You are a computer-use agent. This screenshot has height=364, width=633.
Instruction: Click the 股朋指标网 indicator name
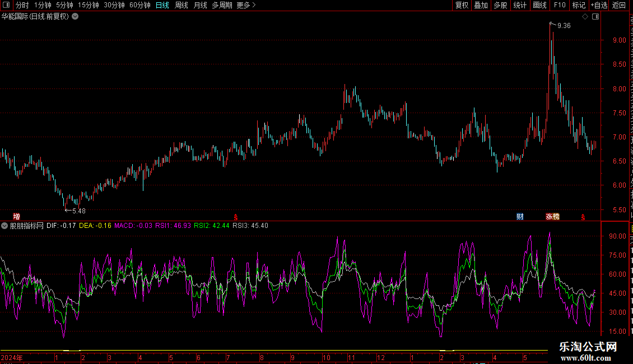(27, 226)
